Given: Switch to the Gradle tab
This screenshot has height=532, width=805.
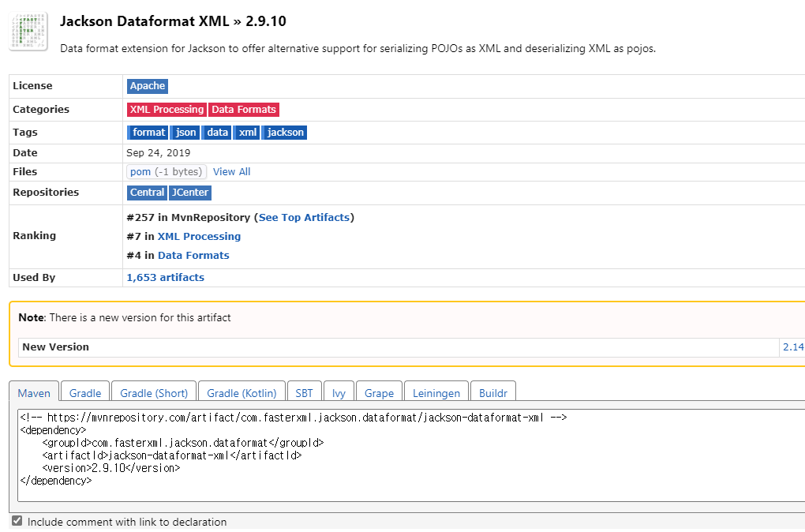Looking at the screenshot, I should (85, 393).
